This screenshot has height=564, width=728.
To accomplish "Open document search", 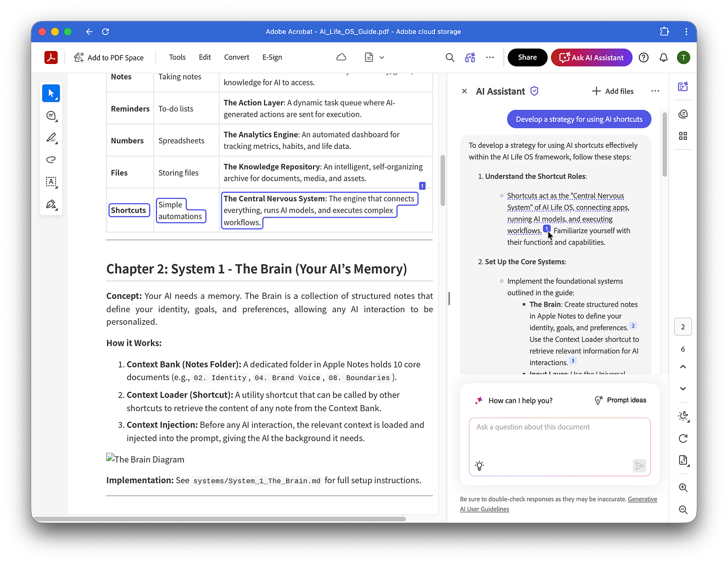I will [449, 57].
